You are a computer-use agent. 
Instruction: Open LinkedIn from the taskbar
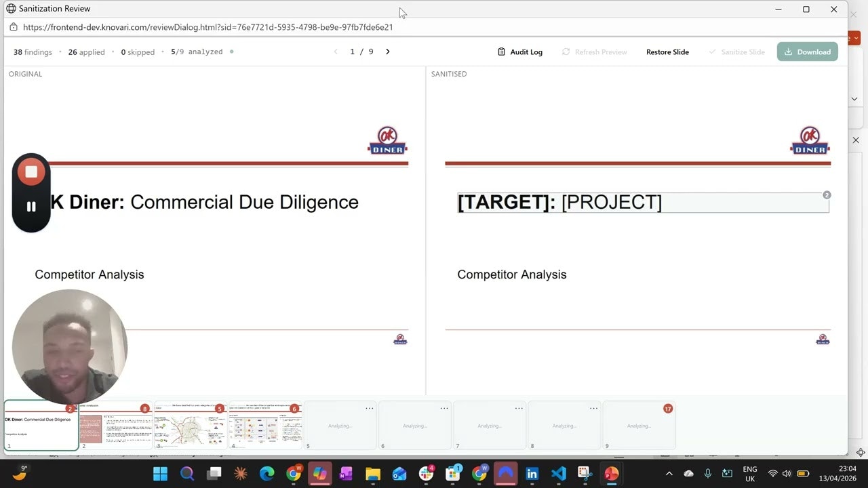(x=532, y=473)
